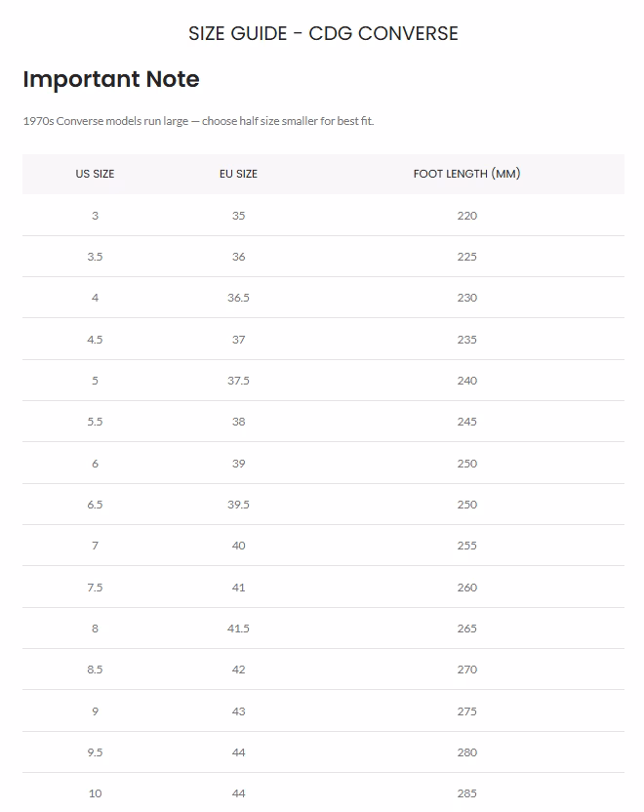Screen dimensions: 644x812
Task: Click the 270 foot length value
Action: pos(466,670)
